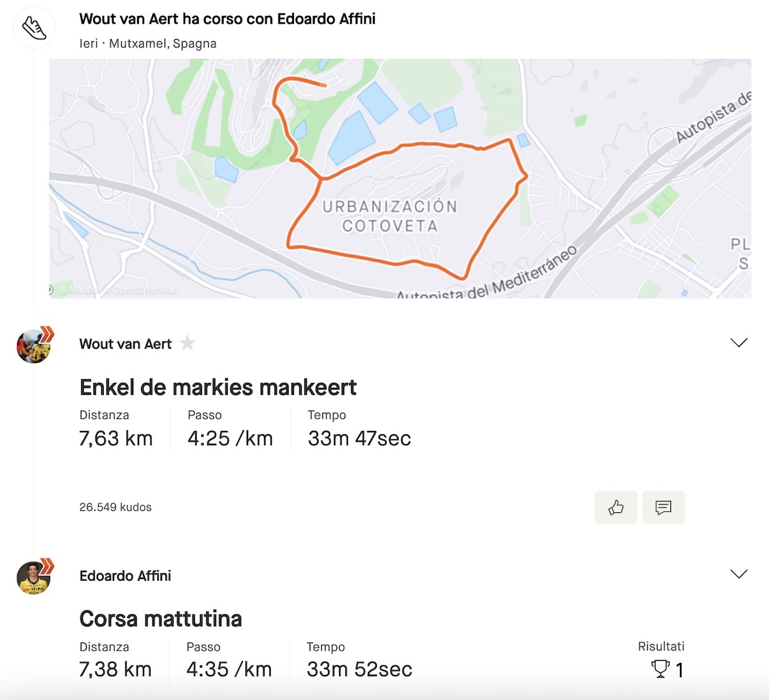Open the "Enkel de markies mankeert" activity
This screenshot has height=700, width=769.
(218, 387)
